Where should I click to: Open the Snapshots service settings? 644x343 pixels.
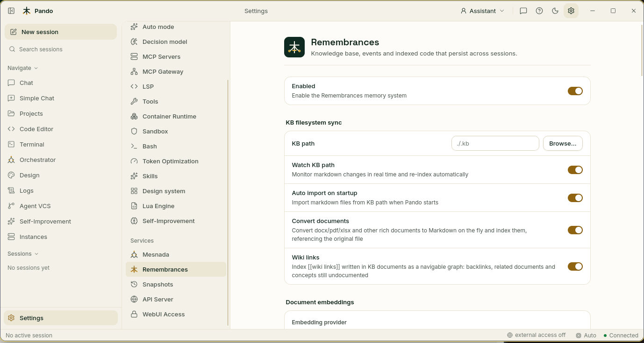pos(176,284)
